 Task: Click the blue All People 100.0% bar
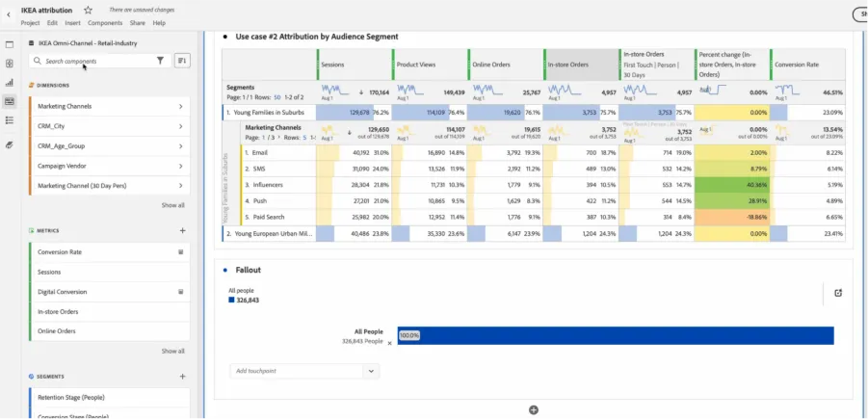coord(616,335)
